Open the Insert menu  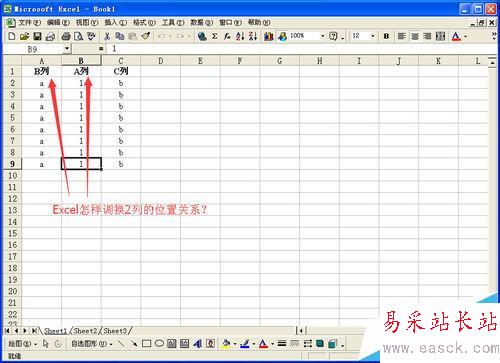click(x=116, y=23)
